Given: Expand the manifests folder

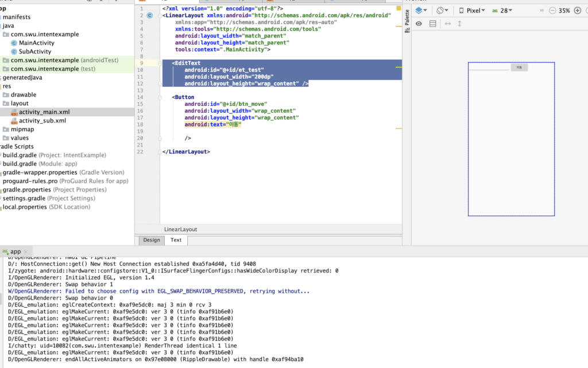Looking at the screenshot, I should 17,17.
